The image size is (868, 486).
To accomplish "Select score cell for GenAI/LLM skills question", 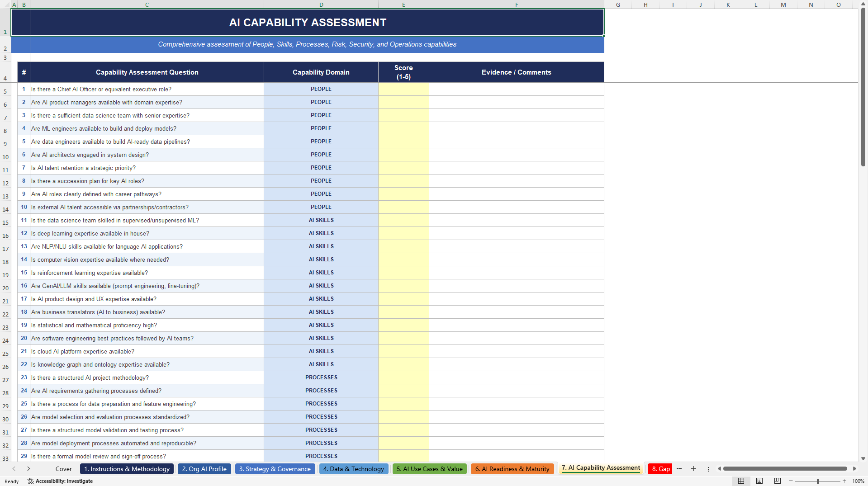I will coord(403,286).
